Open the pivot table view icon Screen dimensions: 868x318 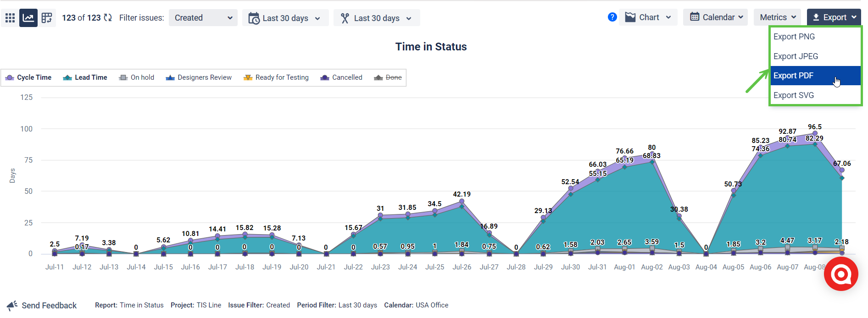46,17
